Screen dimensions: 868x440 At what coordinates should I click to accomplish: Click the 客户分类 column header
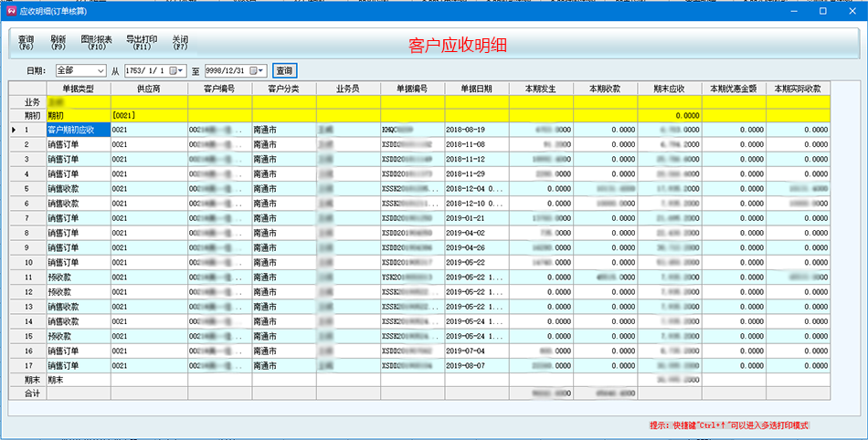click(x=284, y=89)
